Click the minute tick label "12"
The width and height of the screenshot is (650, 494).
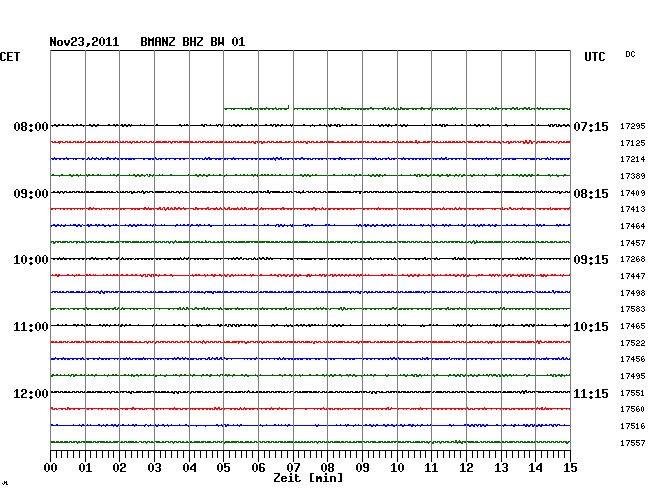pos(466,468)
